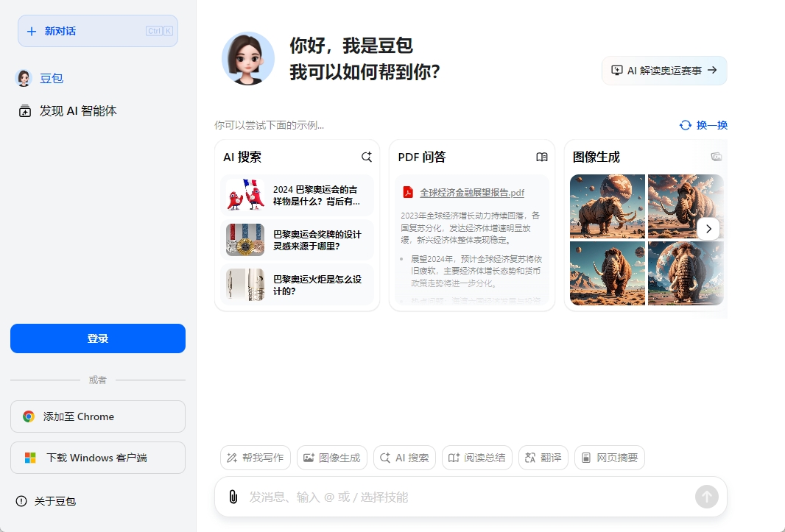Click the Windows logo icon
The height and width of the screenshot is (532, 785).
tap(30, 458)
